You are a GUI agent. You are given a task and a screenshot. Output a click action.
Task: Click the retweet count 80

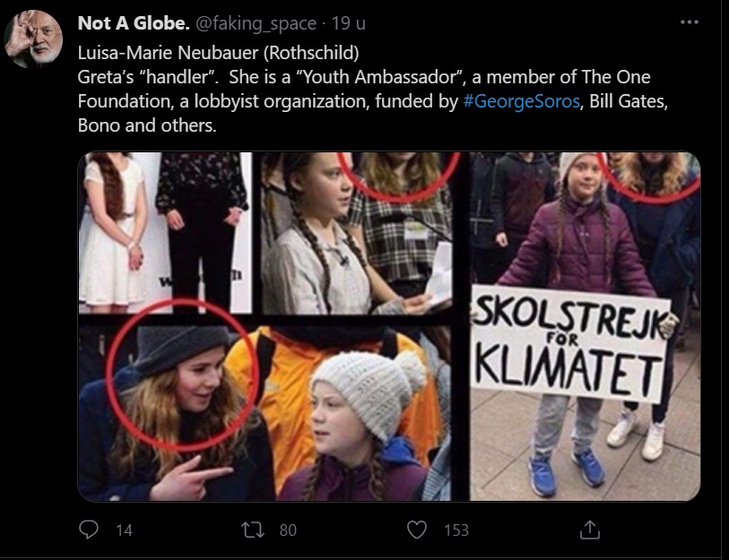(x=287, y=530)
